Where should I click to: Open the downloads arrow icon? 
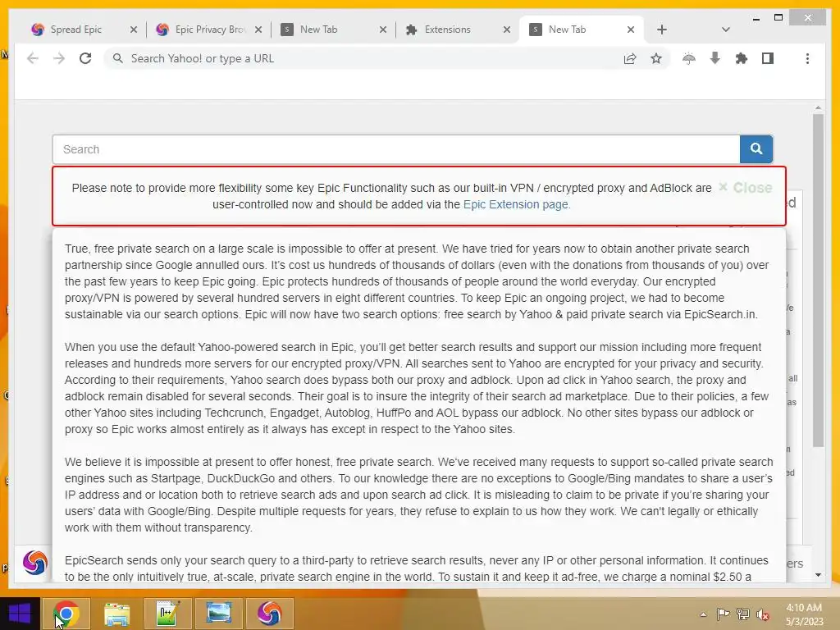pyautogui.click(x=714, y=58)
